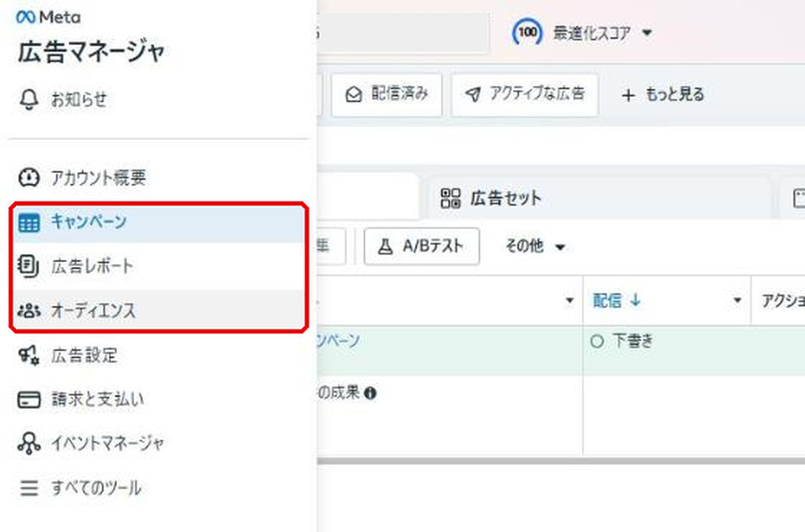Select the キャンペーン grid icon
The height and width of the screenshot is (532, 805).
(29, 223)
